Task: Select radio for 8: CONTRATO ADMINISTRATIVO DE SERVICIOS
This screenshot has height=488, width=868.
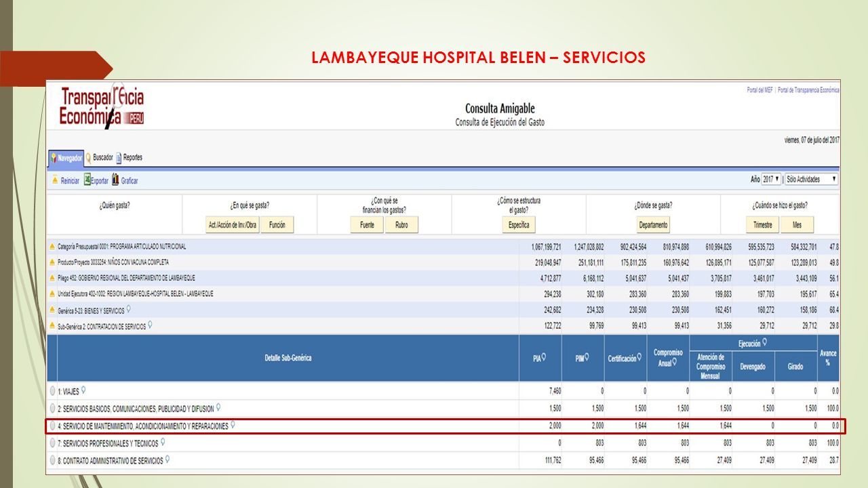Action: [x=53, y=460]
